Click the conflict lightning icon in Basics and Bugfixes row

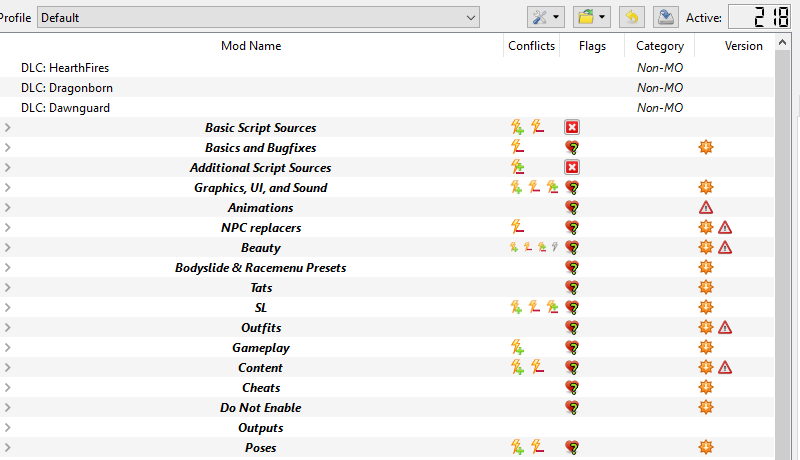click(517, 147)
